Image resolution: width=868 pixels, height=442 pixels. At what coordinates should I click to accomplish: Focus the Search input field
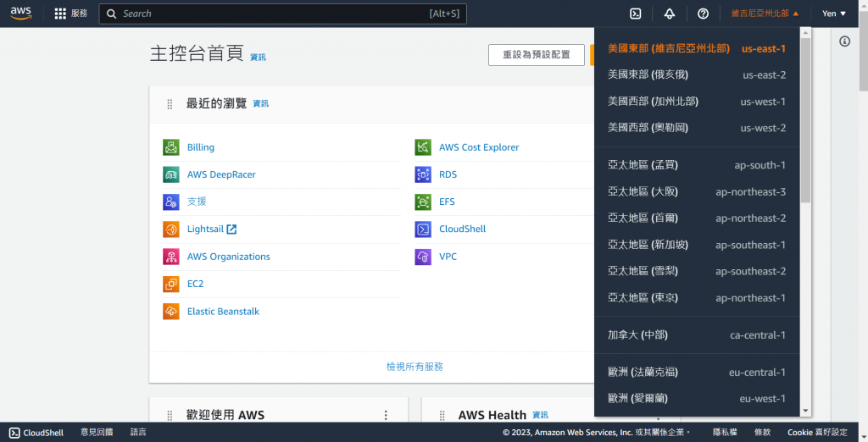283,14
